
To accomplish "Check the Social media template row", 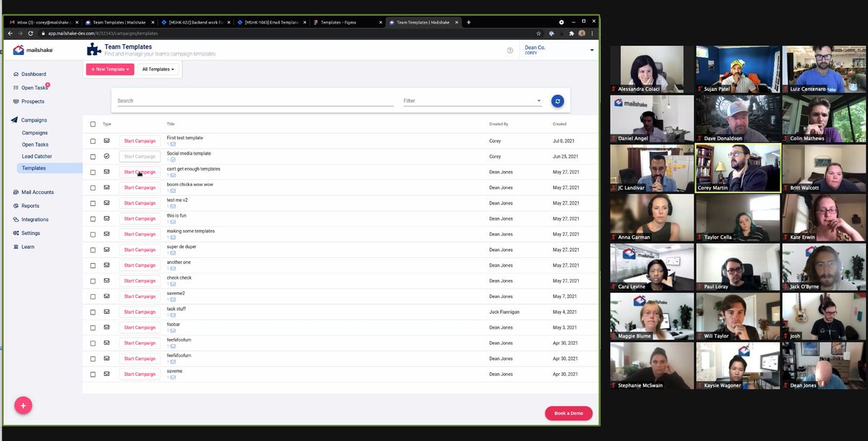I will [x=93, y=156].
